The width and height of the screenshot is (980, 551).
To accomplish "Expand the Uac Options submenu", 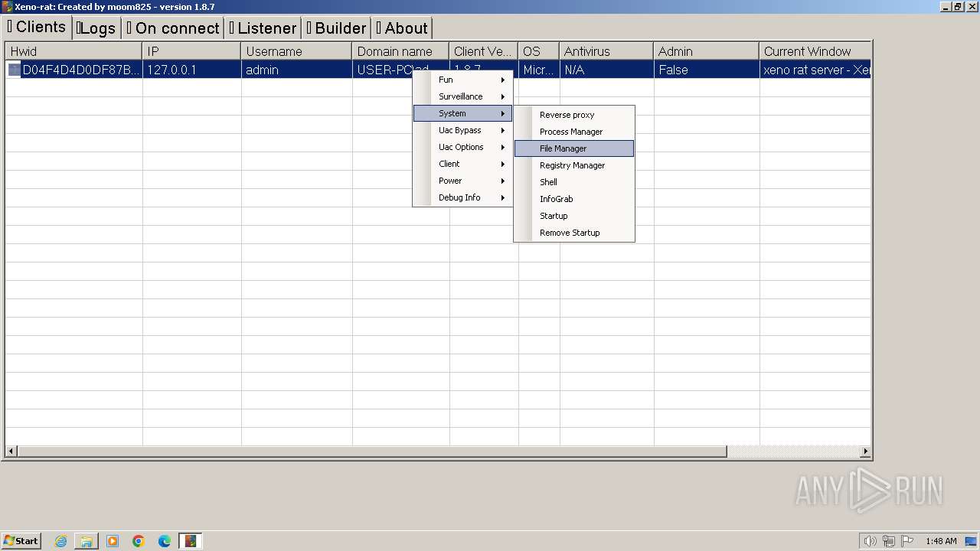I will point(462,147).
